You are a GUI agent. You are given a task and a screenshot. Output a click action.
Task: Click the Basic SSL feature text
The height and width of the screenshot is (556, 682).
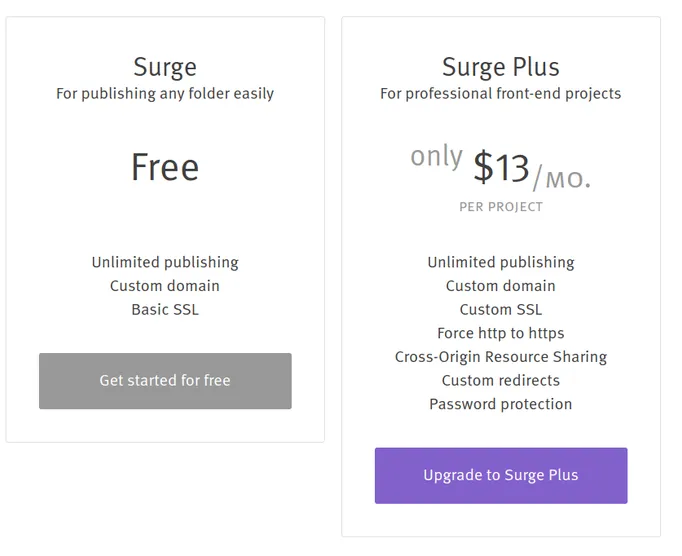pyautogui.click(x=165, y=309)
